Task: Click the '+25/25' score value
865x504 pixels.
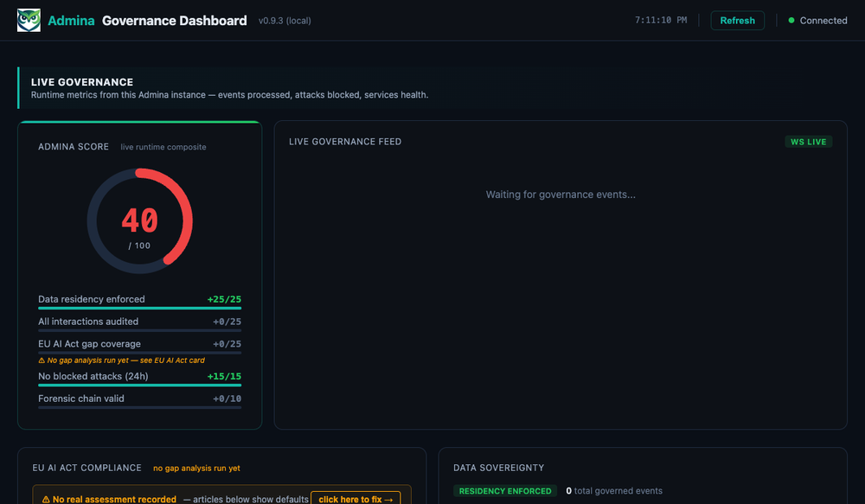Action: point(224,299)
